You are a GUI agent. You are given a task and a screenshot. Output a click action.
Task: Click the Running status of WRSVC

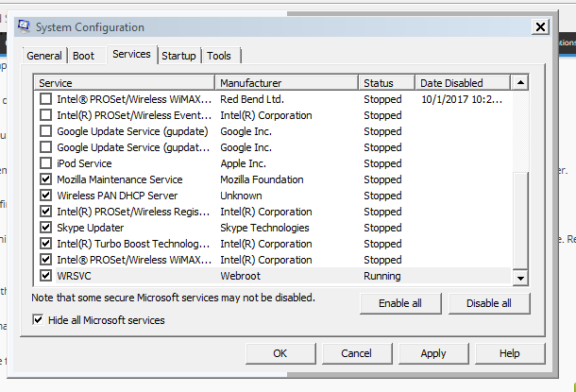(382, 276)
